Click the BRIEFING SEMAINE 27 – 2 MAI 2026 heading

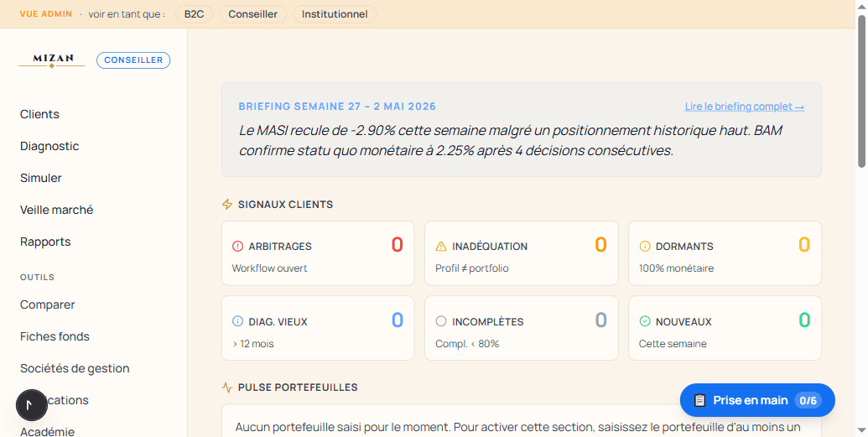coord(337,107)
